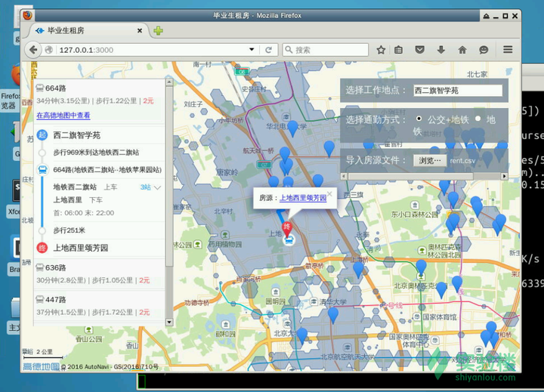Click the red destination marker on the map

point(287,229)
